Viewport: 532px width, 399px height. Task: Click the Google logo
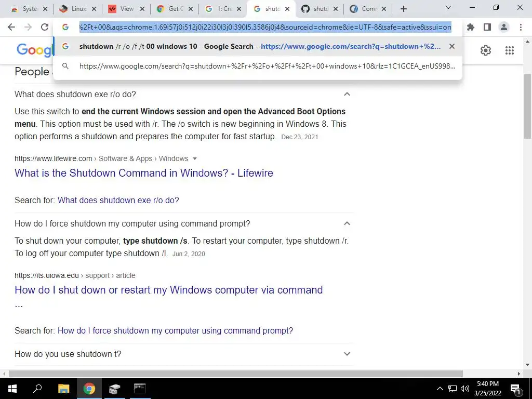(x=35, y=50)
